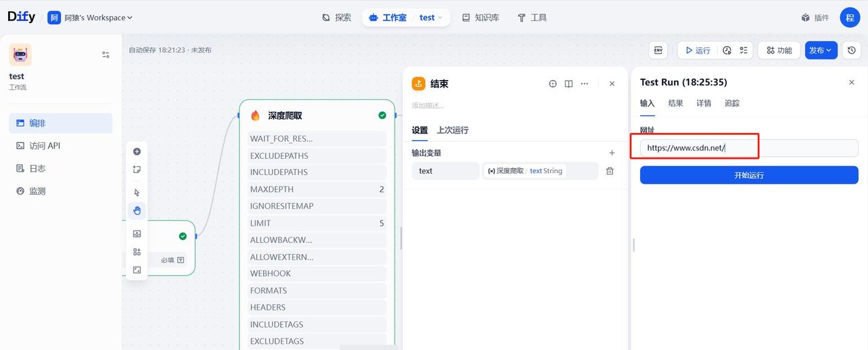This screenshot has width=868, height=350.
Task: Click the 结束 end node icon
Action: pyautogui.click(x=418, y=83)
